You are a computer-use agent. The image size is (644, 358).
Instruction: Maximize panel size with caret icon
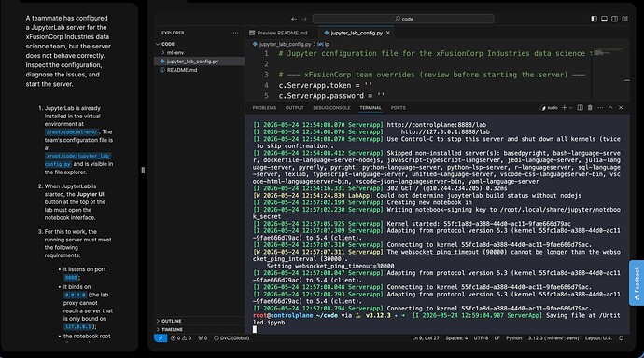[610, 108]
